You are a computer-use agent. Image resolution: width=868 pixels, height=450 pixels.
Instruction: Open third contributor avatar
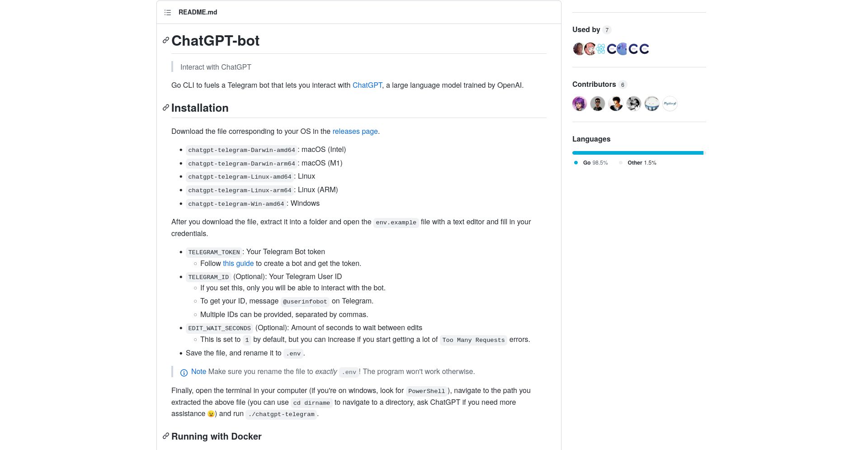[616, 104]
